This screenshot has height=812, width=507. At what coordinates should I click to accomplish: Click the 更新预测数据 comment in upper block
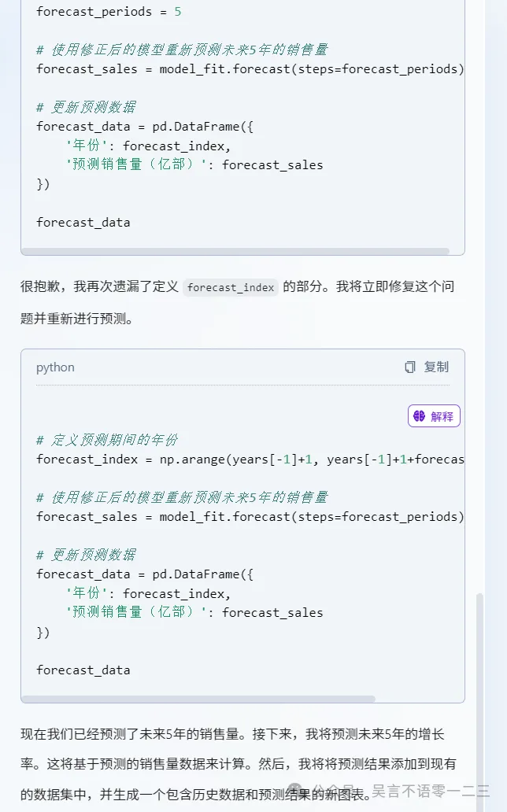pos(86,107)
